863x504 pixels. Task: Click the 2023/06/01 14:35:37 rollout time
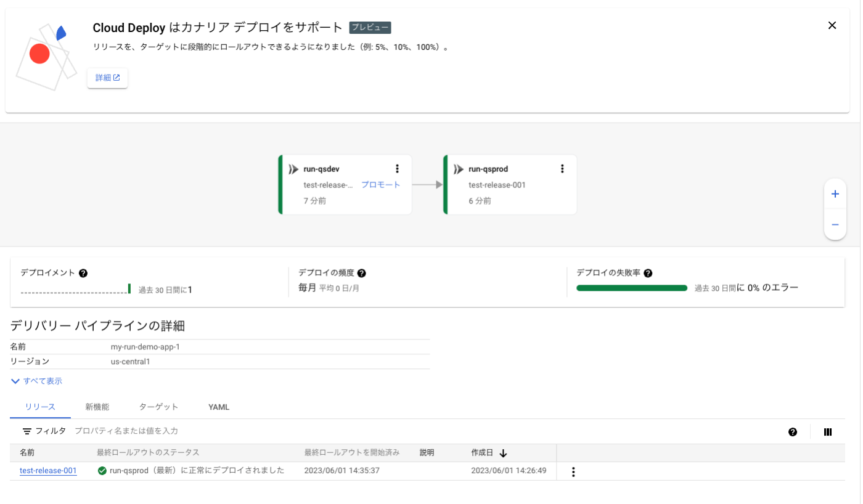click(x=342, y=471)
